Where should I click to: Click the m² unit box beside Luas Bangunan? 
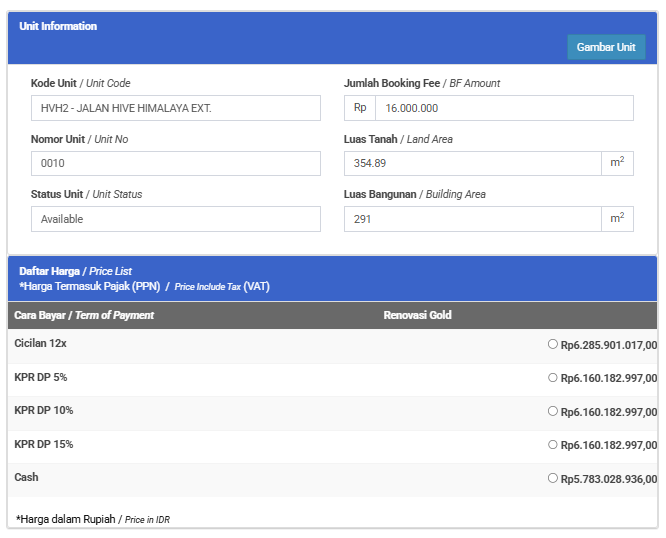click(x=617, y=218)
